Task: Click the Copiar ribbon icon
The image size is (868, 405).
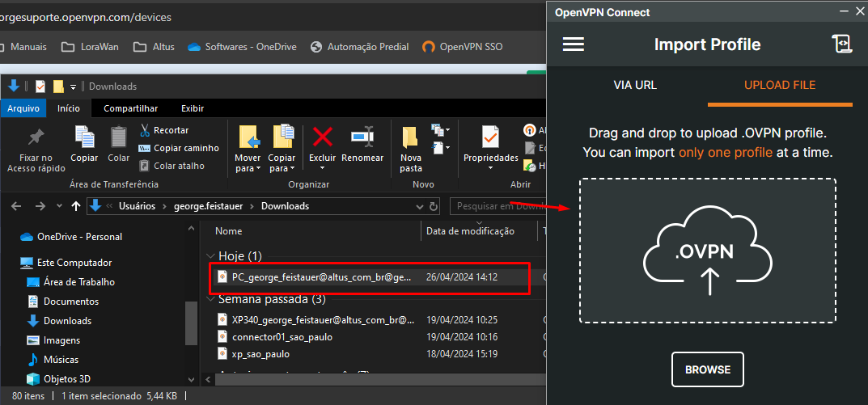Action: [x=84, y=137]
